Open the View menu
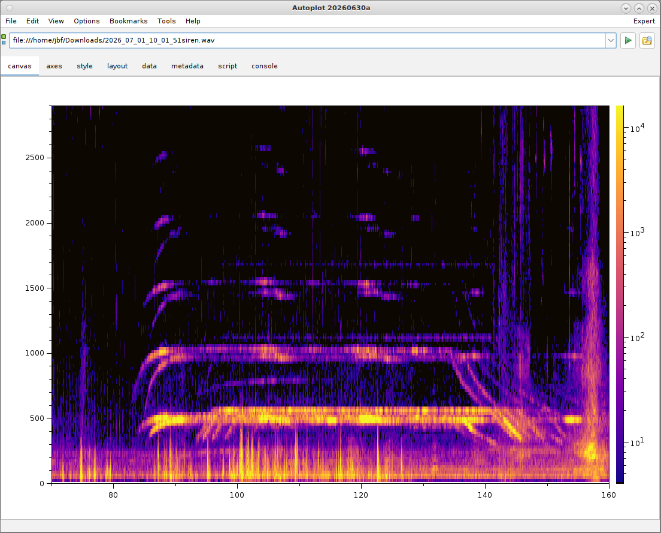 pos(56,21)
